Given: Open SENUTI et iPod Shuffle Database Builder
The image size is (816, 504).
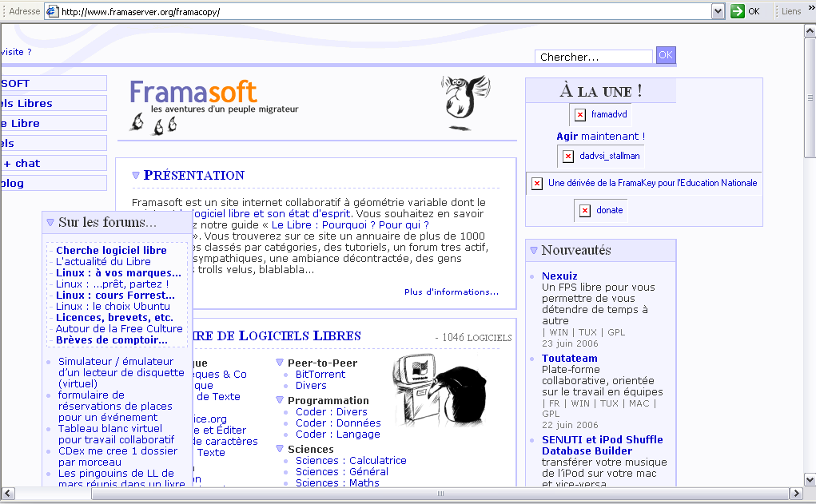Looking at the screenshot, I should (x=602, y=445).
